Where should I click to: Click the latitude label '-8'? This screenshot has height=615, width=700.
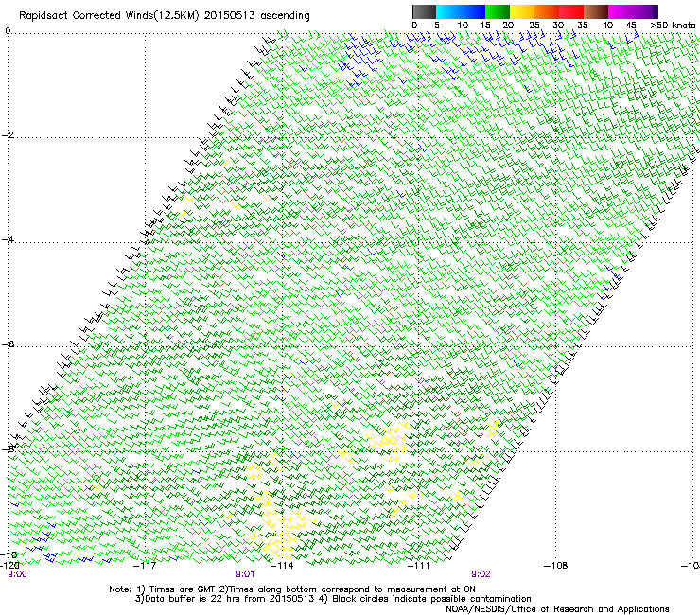click(9, 448)
